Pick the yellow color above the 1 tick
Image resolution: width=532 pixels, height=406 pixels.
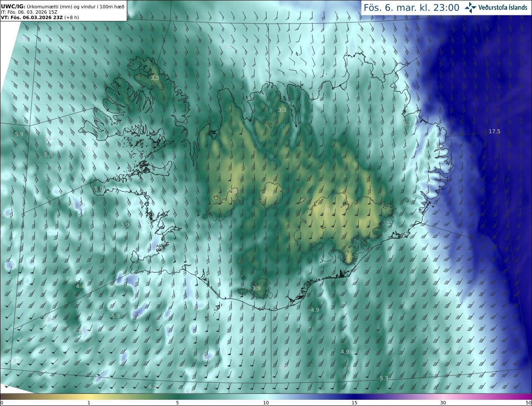89,396
